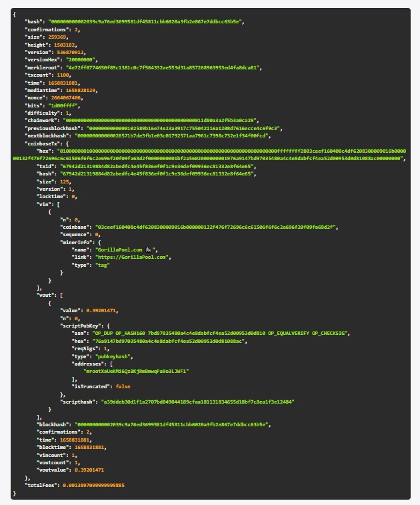The height and width of the screenshot is (505, 420).
Task: Click the "vincount" key
Action: point(53,455)
